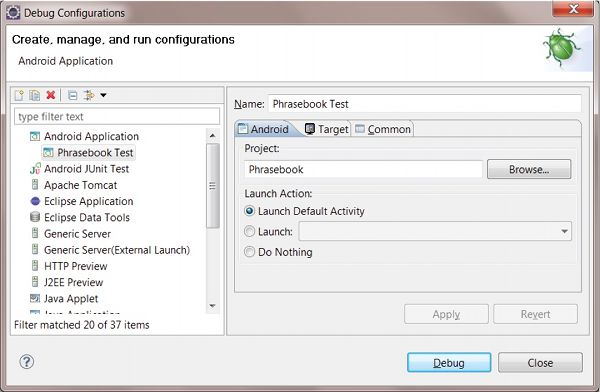The height and width of the screenshot is (392, 600).
Task: Select Generic Server entry
Action: [77, 234]
